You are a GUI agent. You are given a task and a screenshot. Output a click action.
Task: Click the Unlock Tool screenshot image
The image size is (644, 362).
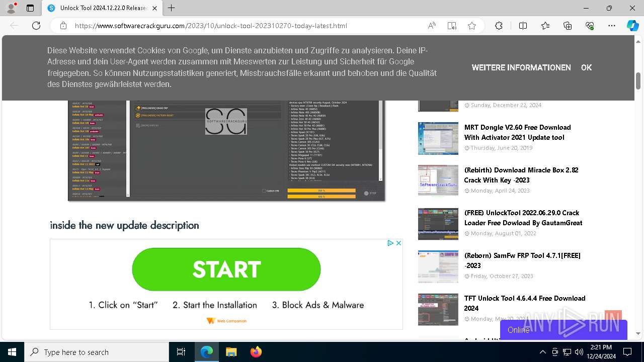[226, 150]
